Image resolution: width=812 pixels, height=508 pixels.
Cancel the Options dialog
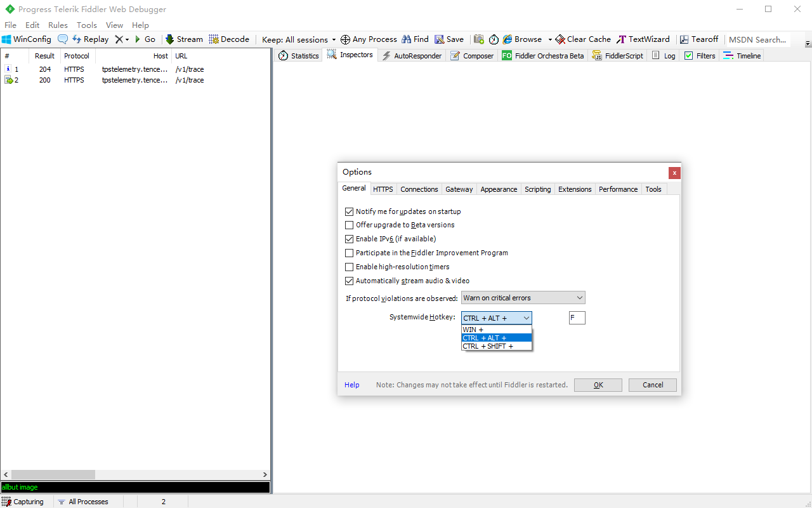tap(653, 385)
